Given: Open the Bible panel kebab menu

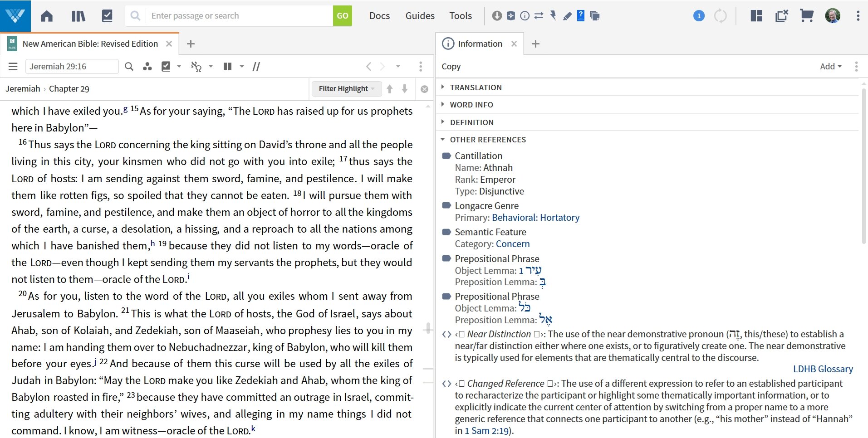Looking at the screenshot, I should pyautogui.click(x=421, y=67).
